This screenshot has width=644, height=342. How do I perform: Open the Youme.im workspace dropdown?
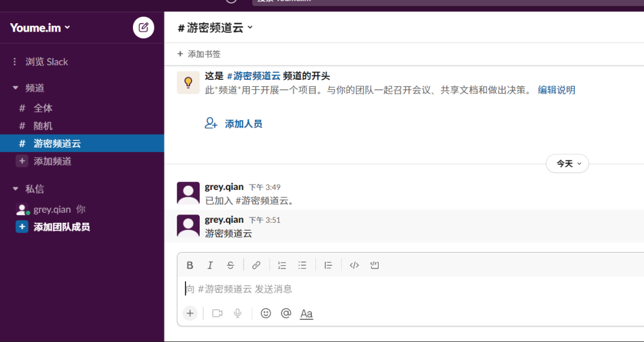point(40,27)
